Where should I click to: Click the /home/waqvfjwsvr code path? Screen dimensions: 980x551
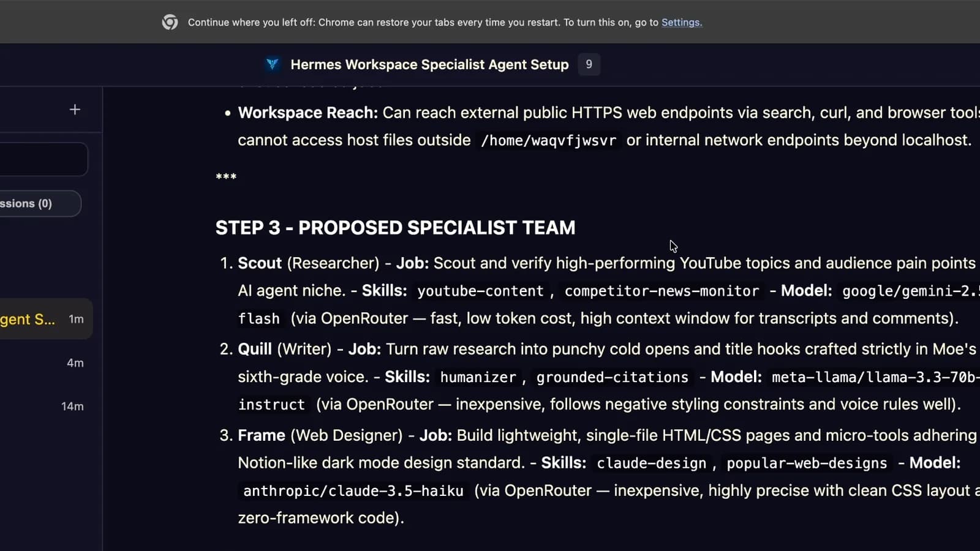(549, 140)
